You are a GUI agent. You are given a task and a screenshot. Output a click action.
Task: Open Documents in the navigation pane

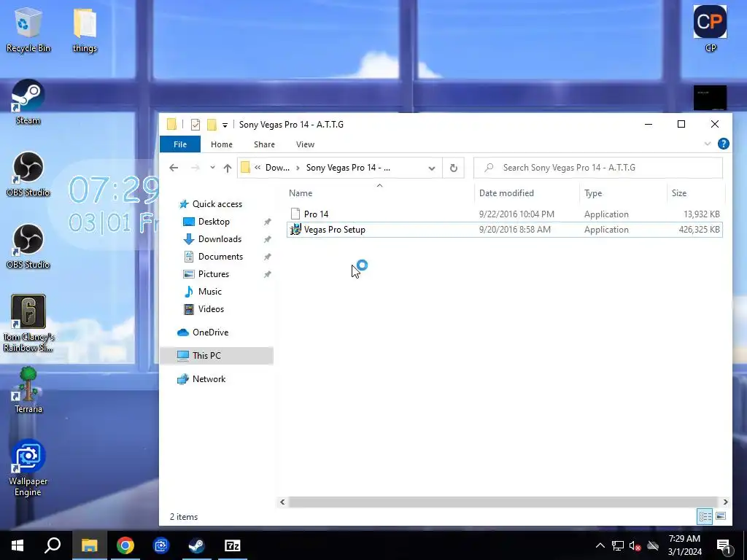click(220, 257)
